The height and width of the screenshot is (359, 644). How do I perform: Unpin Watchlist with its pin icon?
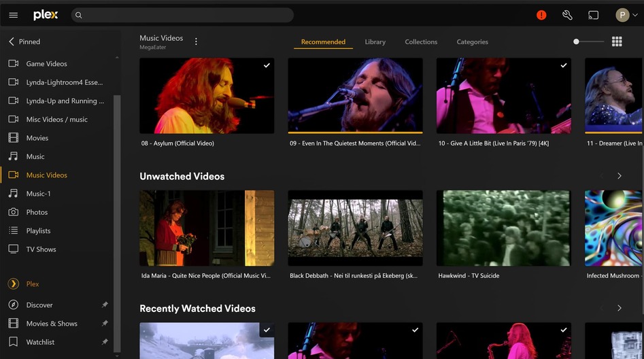pos(105,342)
